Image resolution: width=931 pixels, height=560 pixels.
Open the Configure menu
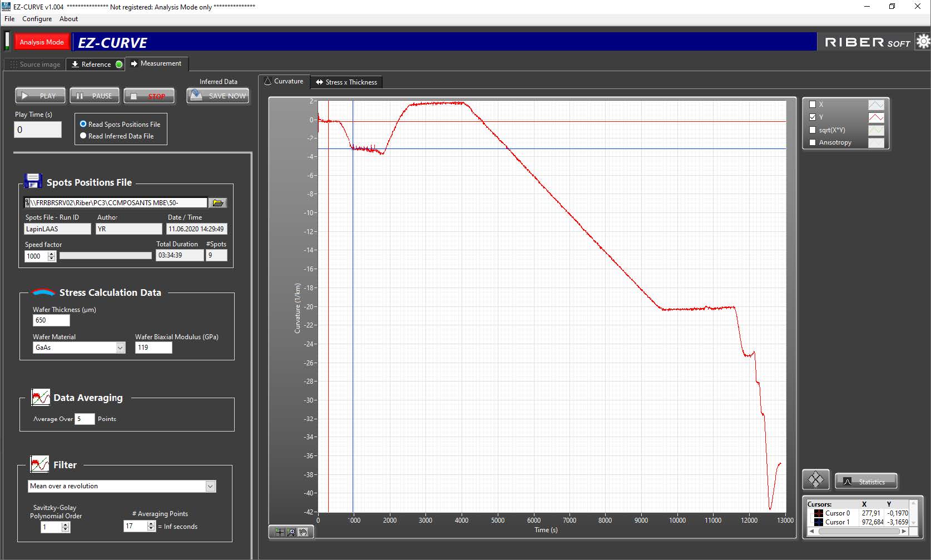pyautogui.click(x=37, y=19)
